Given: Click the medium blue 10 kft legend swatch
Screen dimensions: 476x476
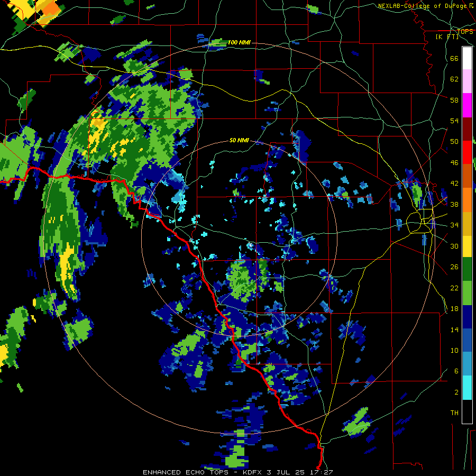Looking at the screenshot, I should 467,340.
